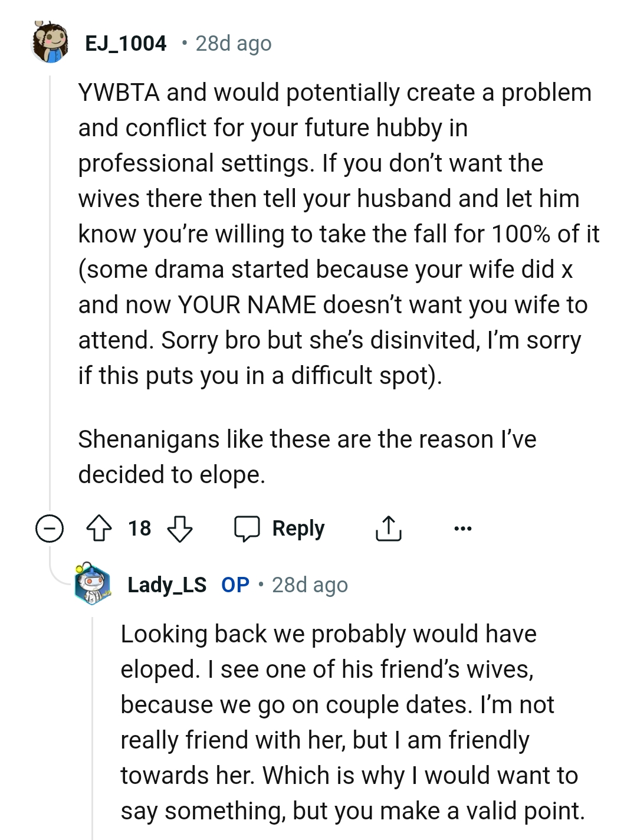The width and height of the screenshot is (637, 840).
Task: Click the vote score showing 18
Action: pos(140,528)
